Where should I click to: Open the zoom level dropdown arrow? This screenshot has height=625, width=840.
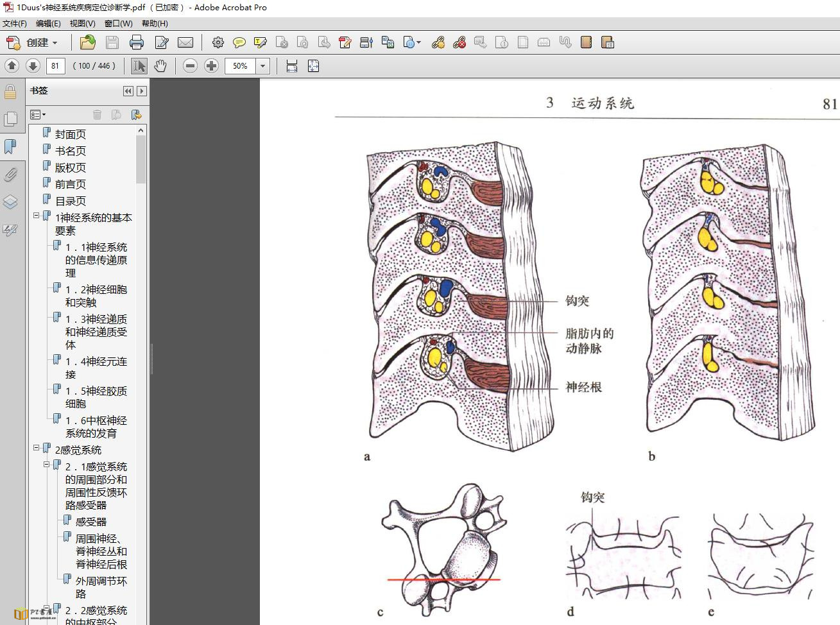click(262, 65)
